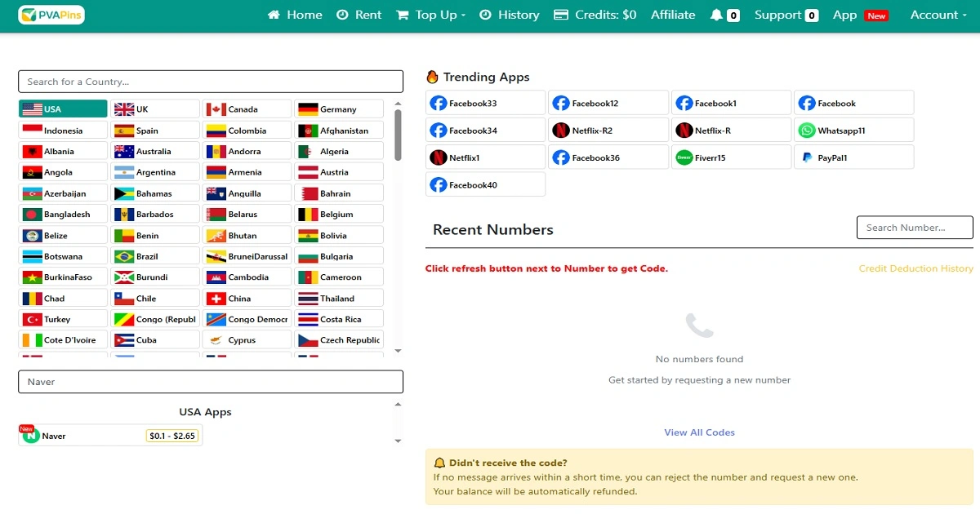Go to Home in navigation bar
The image size is (980, 514).
click(x=295, y=15)
